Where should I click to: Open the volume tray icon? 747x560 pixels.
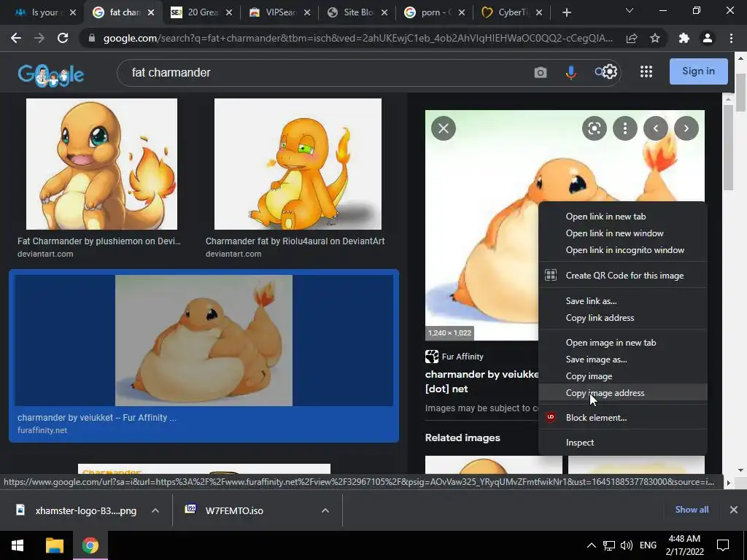(x=627, y=545)
